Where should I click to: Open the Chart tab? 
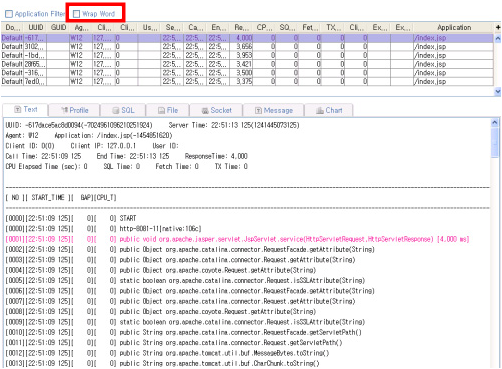329,110
